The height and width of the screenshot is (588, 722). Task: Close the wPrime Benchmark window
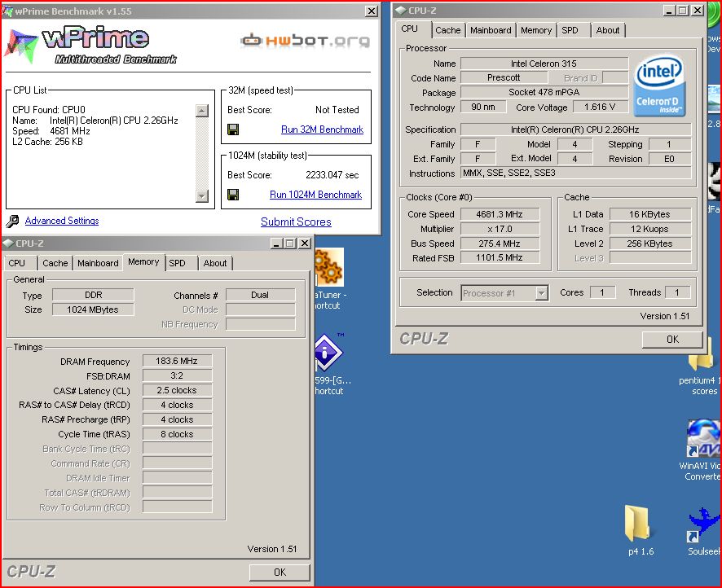pyautogui.click(x=372, y=11)
